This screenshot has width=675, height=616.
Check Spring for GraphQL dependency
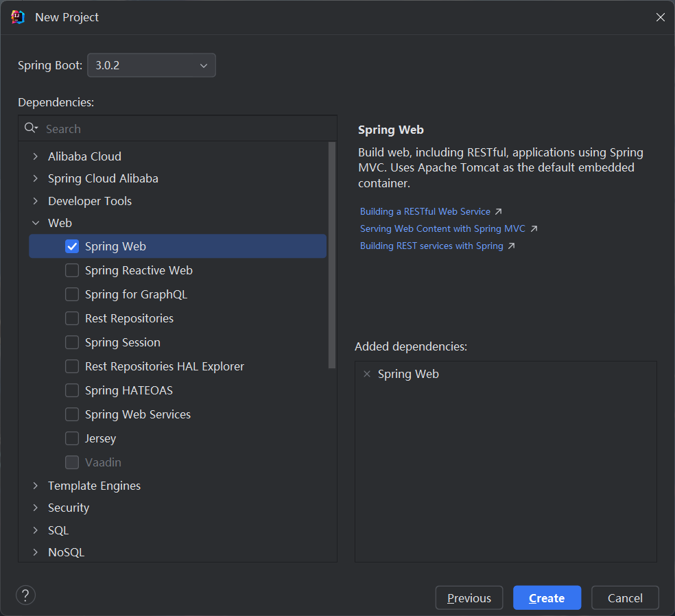tap(72, 294)
